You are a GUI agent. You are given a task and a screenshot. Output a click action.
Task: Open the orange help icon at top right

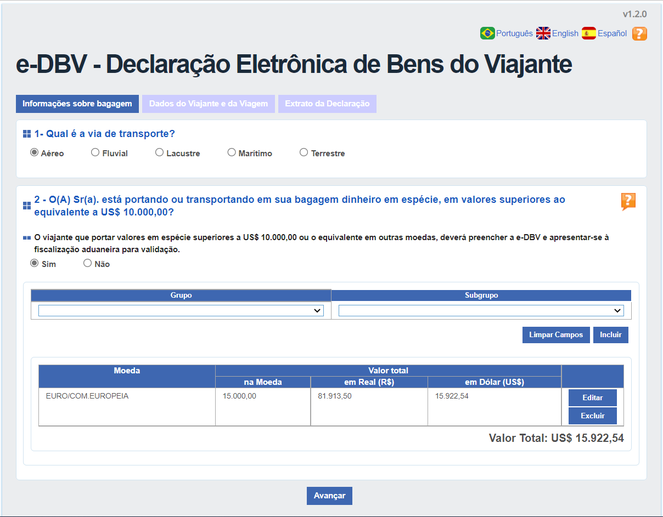click(639, 33)
